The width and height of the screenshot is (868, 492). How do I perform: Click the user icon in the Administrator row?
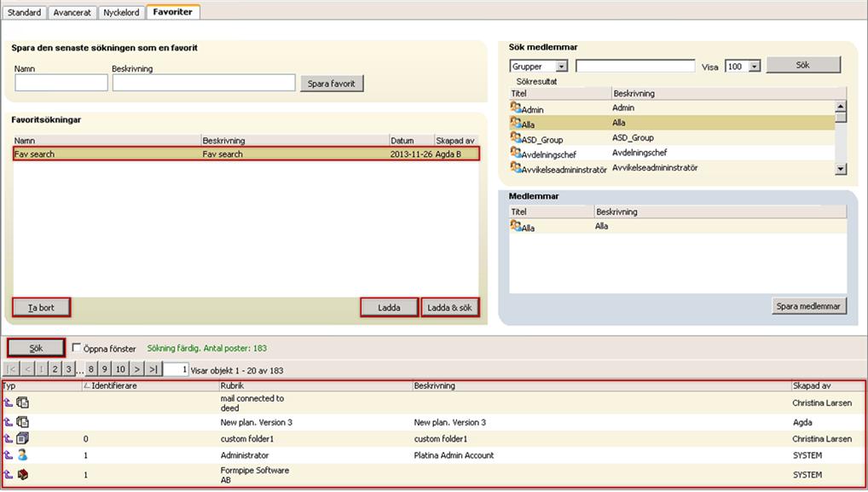point(23,455)
